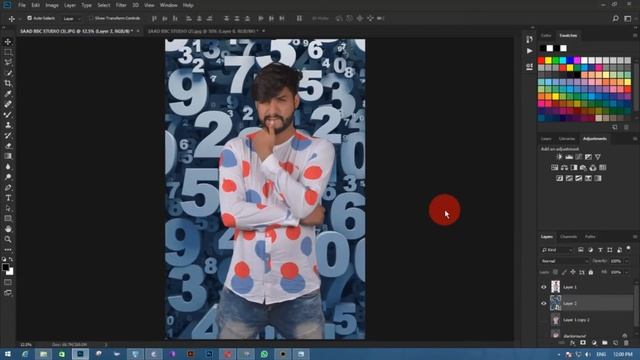Switch to the Paths tab
640x360 pixels.
point(590,237)
